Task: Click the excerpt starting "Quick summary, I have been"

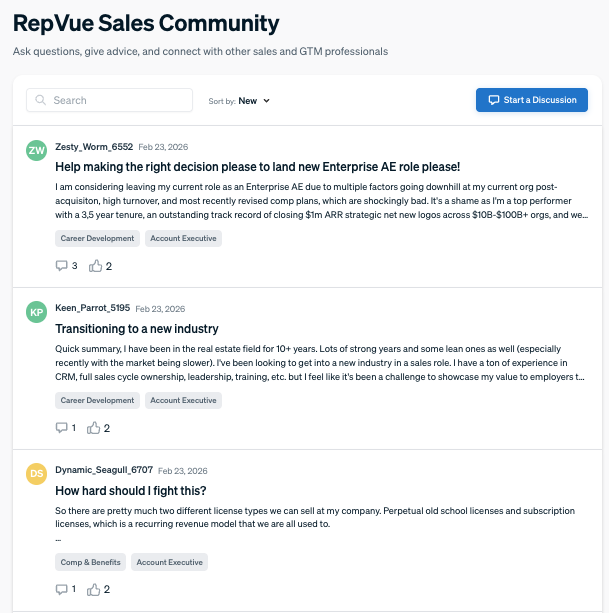Action: point(320,363)
